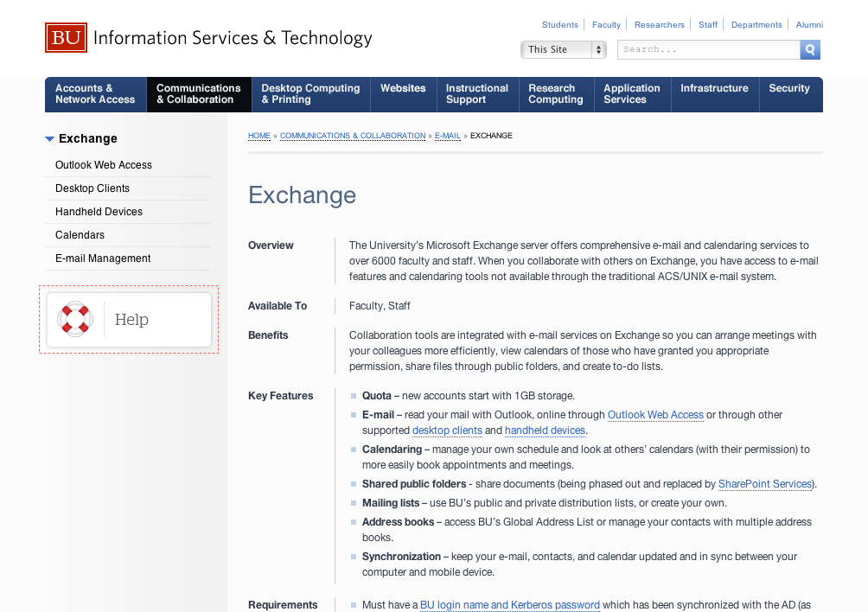Screen dimensions: 868x612
Task: Open Accounts & Network Access tab
Action: pyautogui.click(x=95, y=94)
